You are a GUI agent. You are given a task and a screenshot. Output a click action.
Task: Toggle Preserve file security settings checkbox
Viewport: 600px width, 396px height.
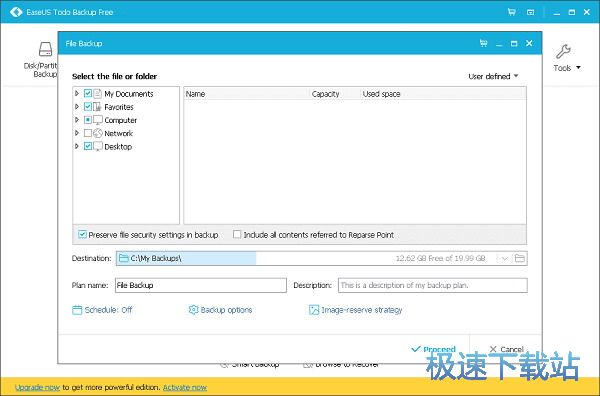82,235
